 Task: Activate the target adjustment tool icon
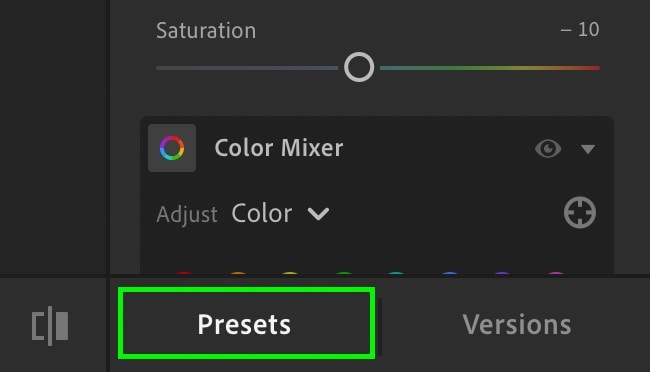click(580, 212)
